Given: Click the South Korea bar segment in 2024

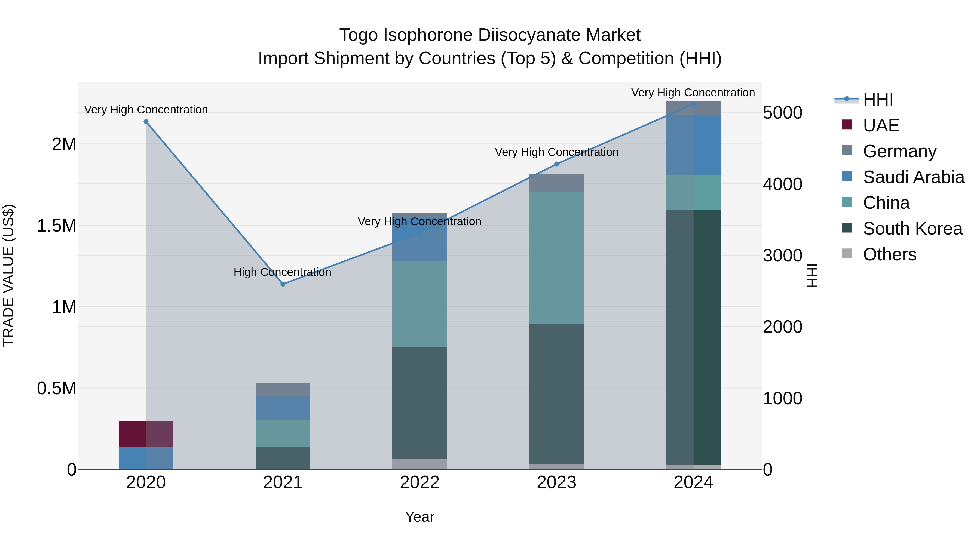Looking at the screenshot, I should (x=693, y=337).
